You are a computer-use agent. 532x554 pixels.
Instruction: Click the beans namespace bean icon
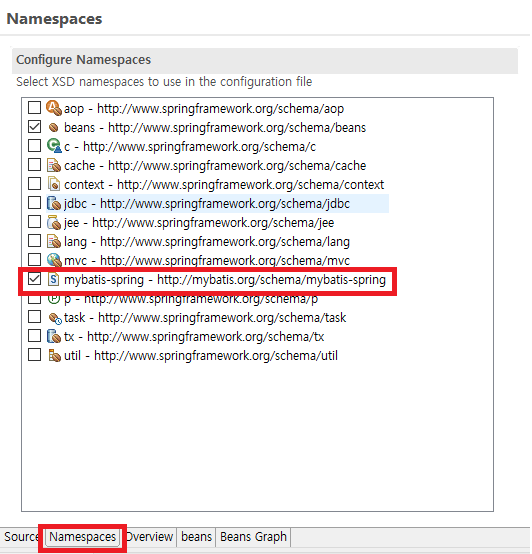pyautogui.click(x=54, y=128)
